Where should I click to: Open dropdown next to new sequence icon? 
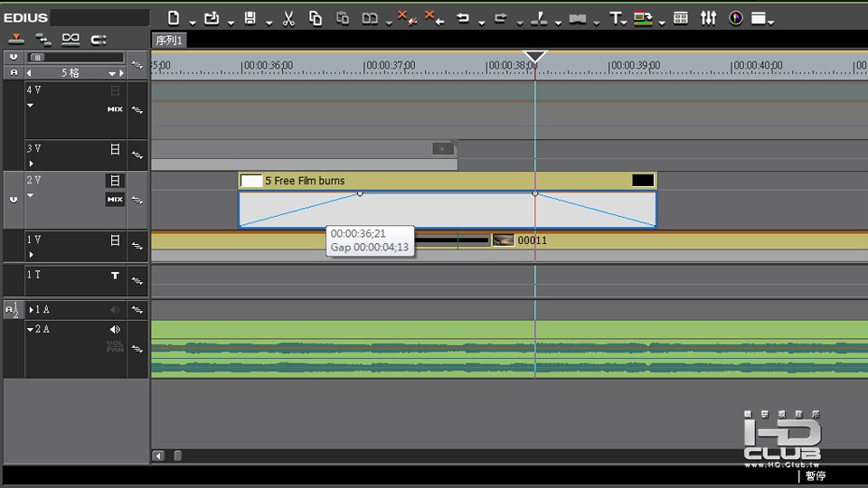[x=193, y=23]
